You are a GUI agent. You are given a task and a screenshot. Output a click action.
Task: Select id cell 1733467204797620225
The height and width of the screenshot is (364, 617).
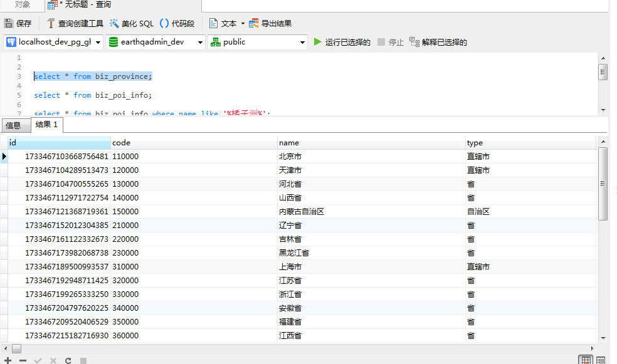coord(59,308)
